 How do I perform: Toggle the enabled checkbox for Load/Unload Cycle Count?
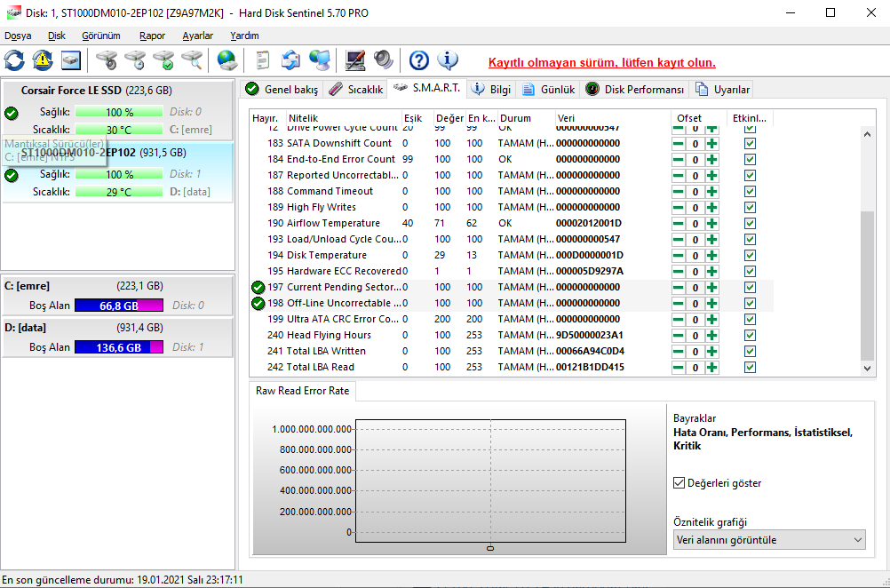pyautogui.click(x=750, y=240)
